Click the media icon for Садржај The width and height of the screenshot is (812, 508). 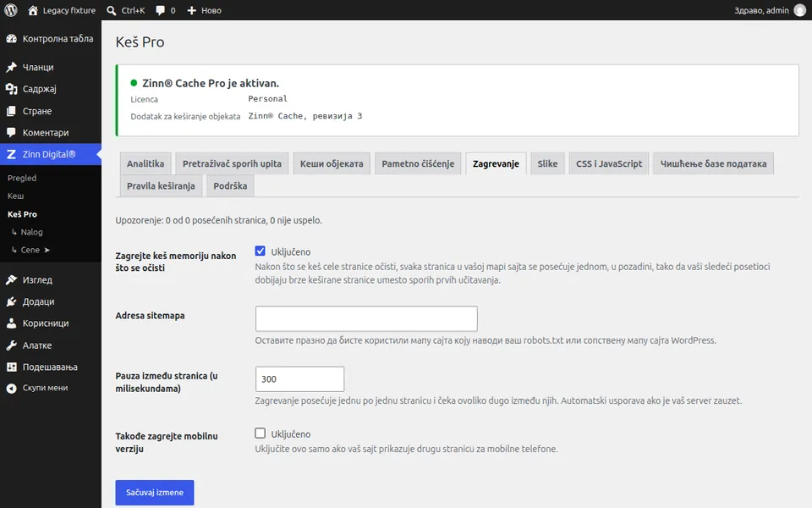(11, 89)
